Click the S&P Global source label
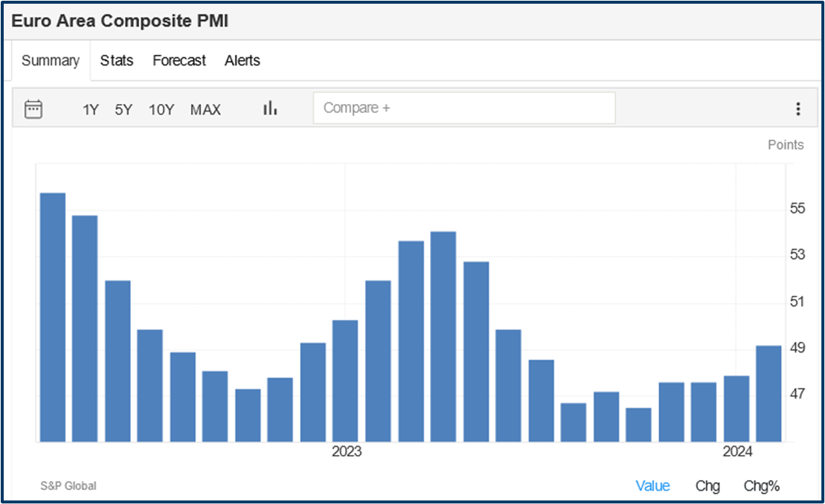825x504 pixels. 68,486
